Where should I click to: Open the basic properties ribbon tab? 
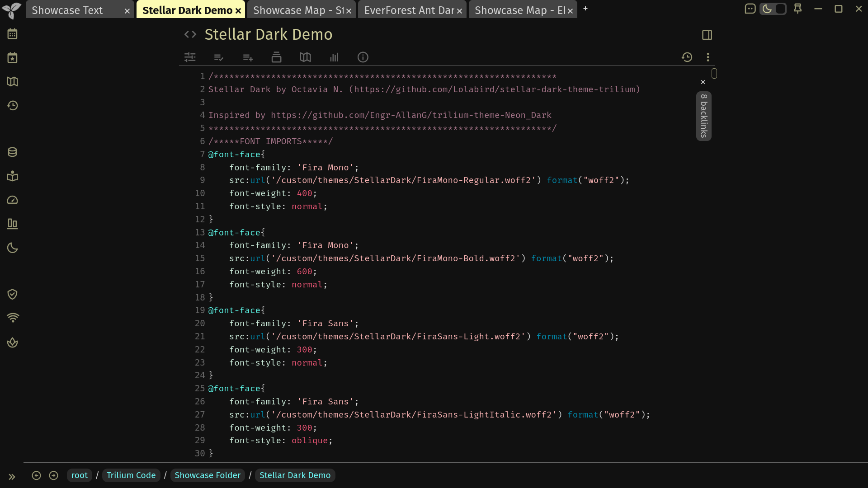[190, 57]
